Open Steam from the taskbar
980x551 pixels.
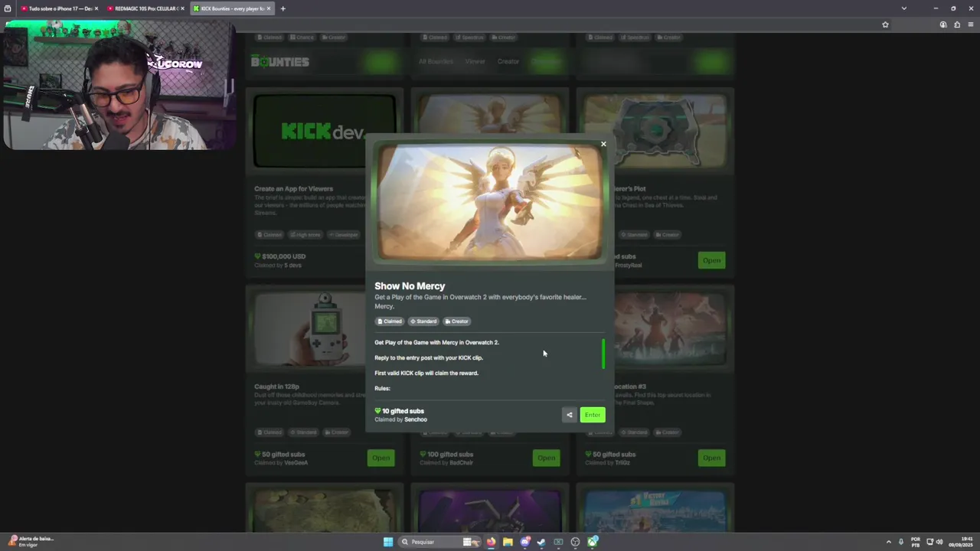(x=541, y=542)
